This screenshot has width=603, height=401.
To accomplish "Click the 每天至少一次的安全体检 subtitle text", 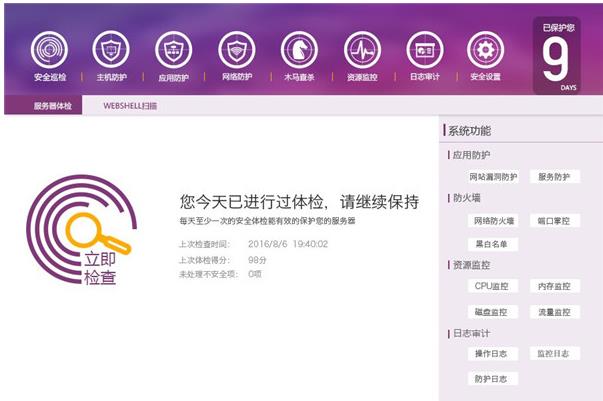I will [267, 221].
